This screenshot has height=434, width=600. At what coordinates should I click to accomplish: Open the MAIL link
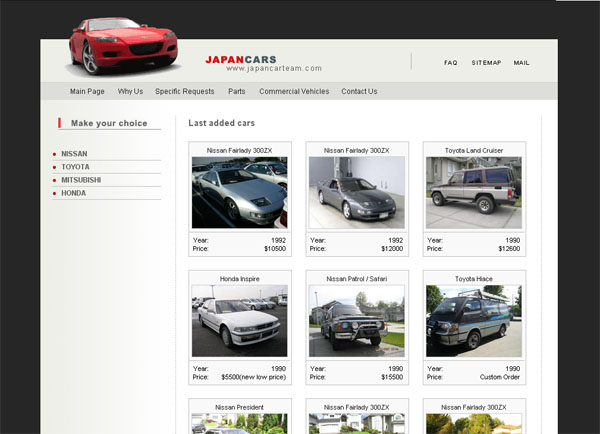(x=521, y=63)
